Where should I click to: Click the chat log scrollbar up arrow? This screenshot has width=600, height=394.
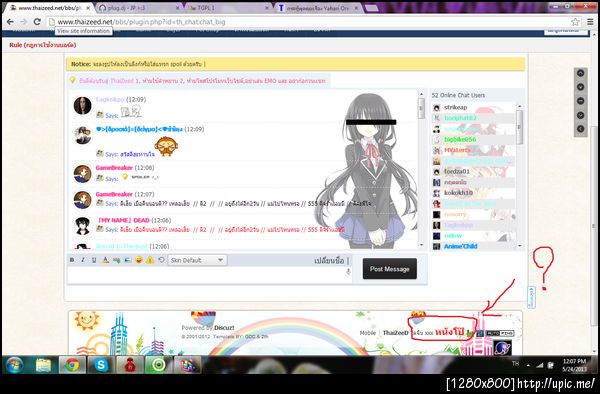coord(421,94)
